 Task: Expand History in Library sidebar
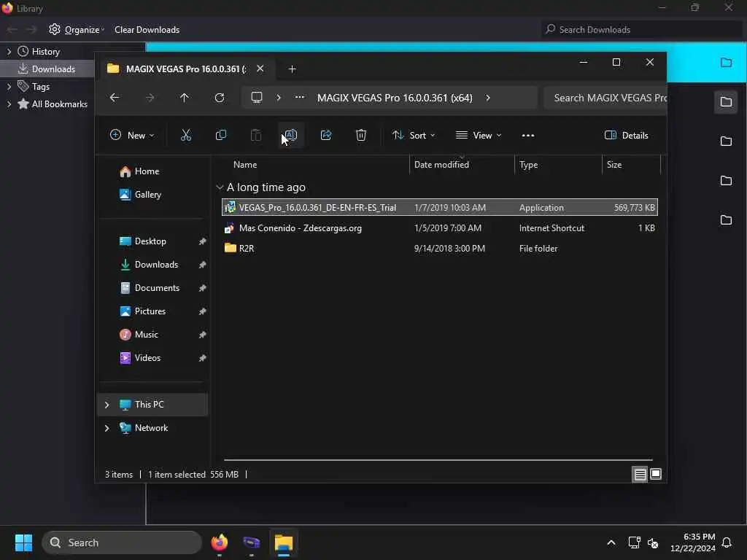click(9, 52)
